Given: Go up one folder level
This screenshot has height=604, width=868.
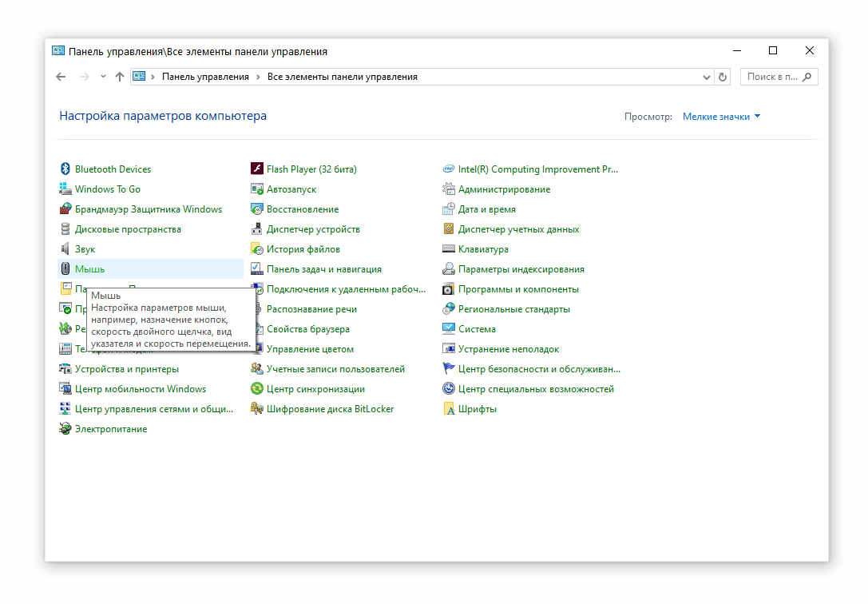Looking at the screenshot, I should click(x=120, y=77).
